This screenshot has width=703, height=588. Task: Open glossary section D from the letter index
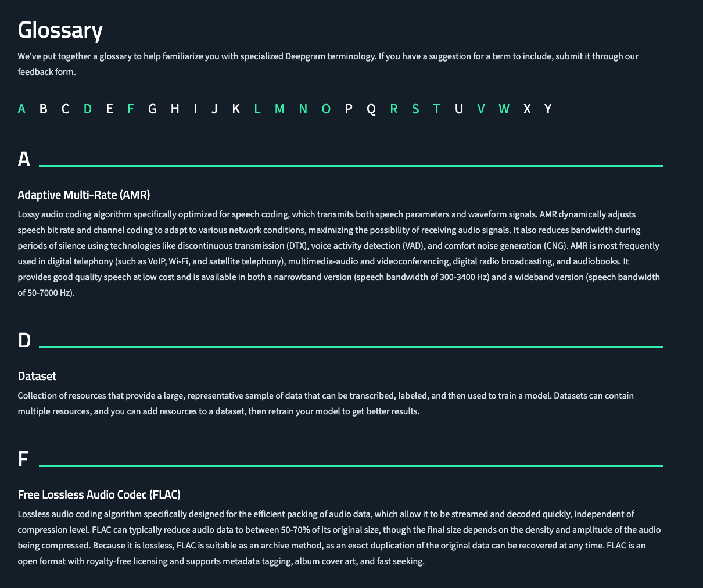[87, 109]
